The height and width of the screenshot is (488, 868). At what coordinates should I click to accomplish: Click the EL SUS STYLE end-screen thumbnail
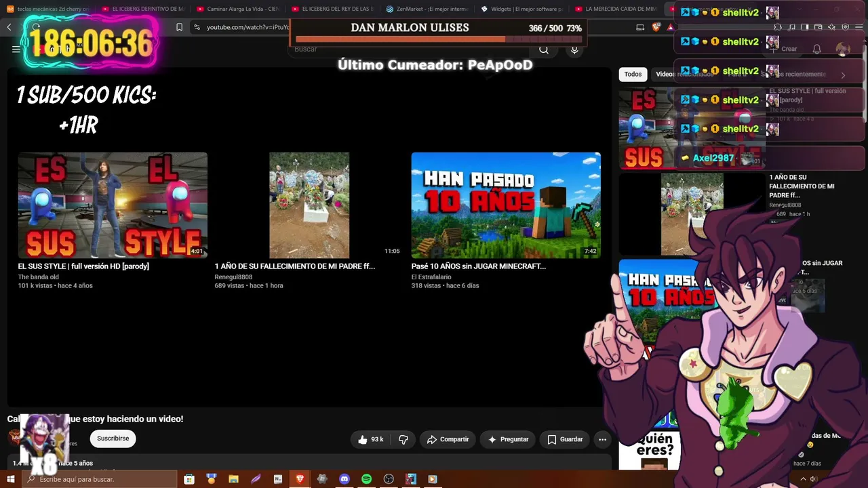tap(113, 205)
